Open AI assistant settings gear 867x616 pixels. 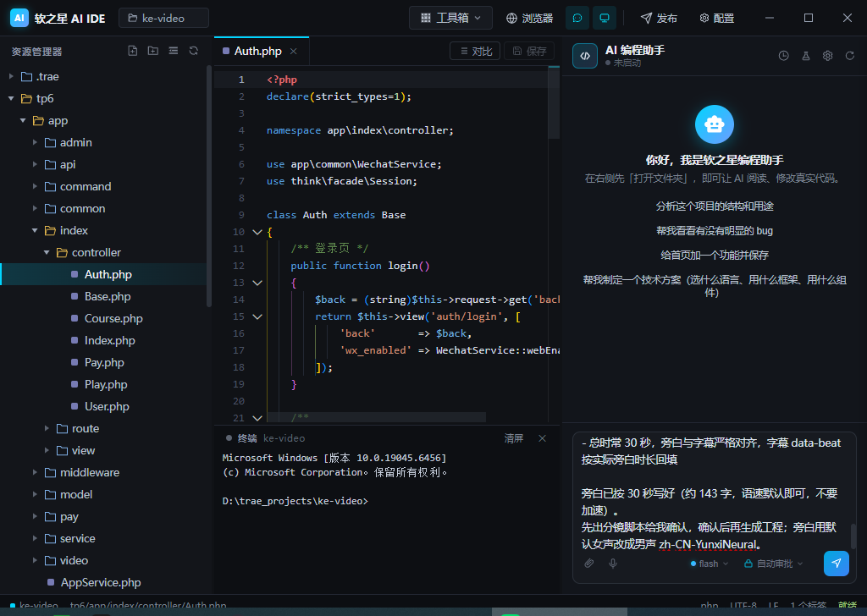pyautogui.click(x=828, y=56)
